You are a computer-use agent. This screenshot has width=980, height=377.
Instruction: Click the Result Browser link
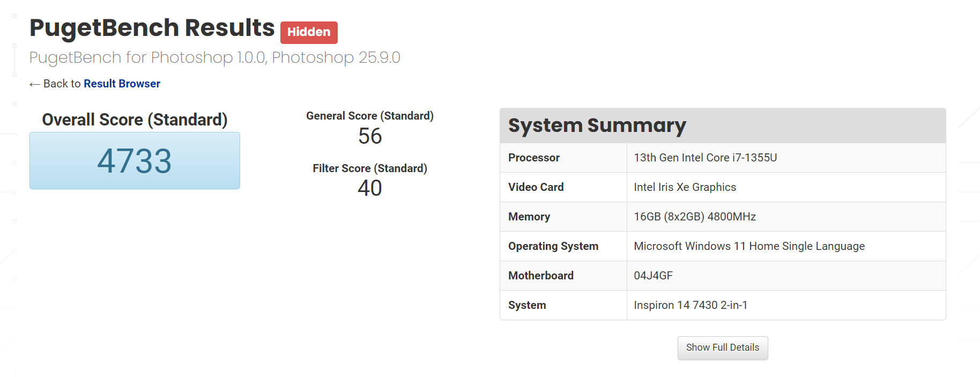(122, 84)
